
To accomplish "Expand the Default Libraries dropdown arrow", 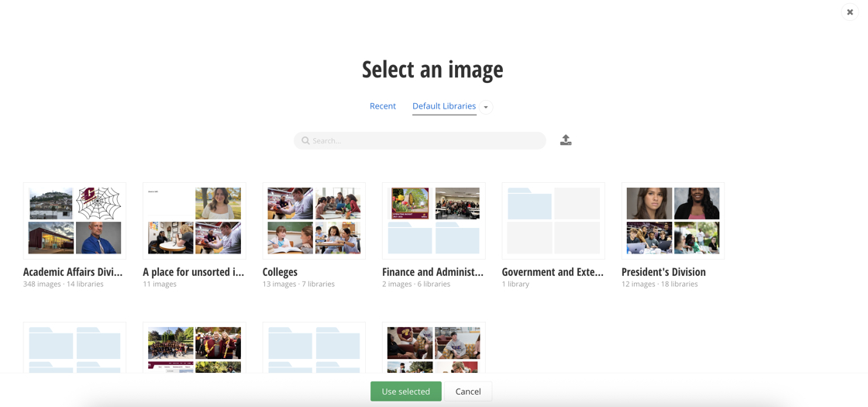I will [486, 107].
